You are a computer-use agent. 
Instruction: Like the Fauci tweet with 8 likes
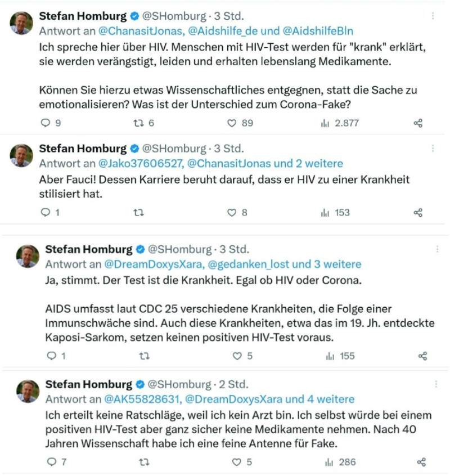[x=231, y=212]
